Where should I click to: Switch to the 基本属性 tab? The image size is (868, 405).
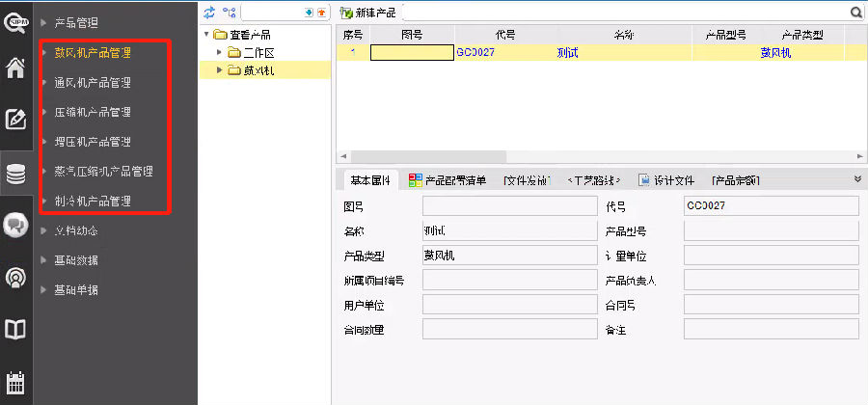point(370,180)
